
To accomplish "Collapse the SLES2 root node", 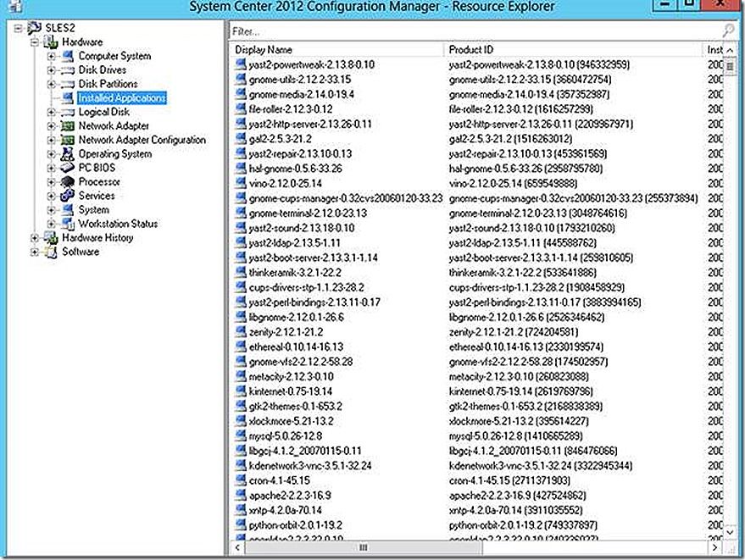I will (18, 29).
